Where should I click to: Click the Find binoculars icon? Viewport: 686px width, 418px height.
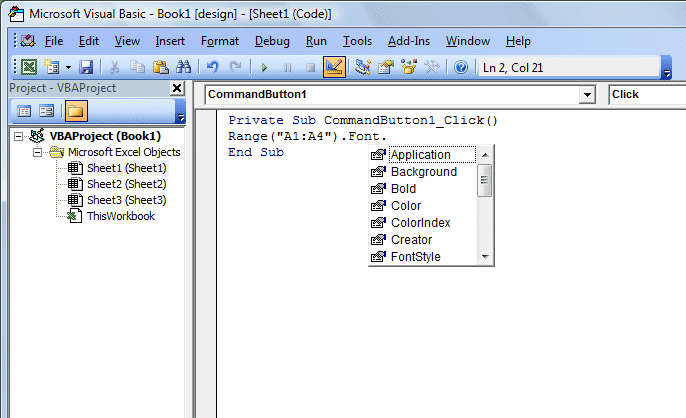(184, 67)
